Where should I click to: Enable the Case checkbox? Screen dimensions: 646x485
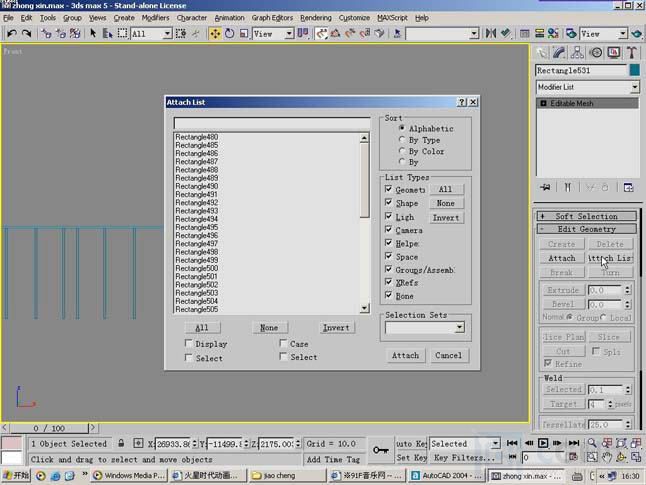click(283, 343)
